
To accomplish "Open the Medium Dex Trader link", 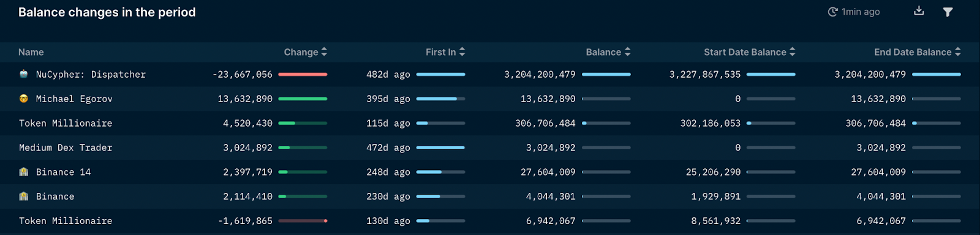I will pos(66,147).
